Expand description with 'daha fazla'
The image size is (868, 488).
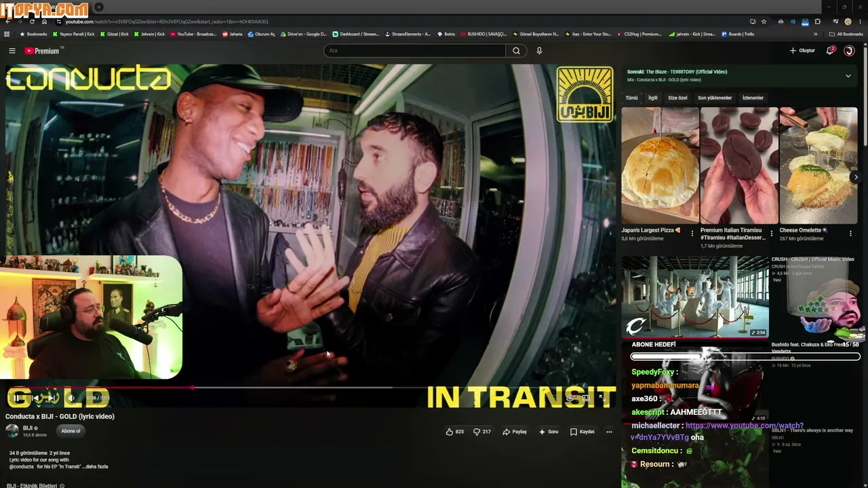pos(97,467)
